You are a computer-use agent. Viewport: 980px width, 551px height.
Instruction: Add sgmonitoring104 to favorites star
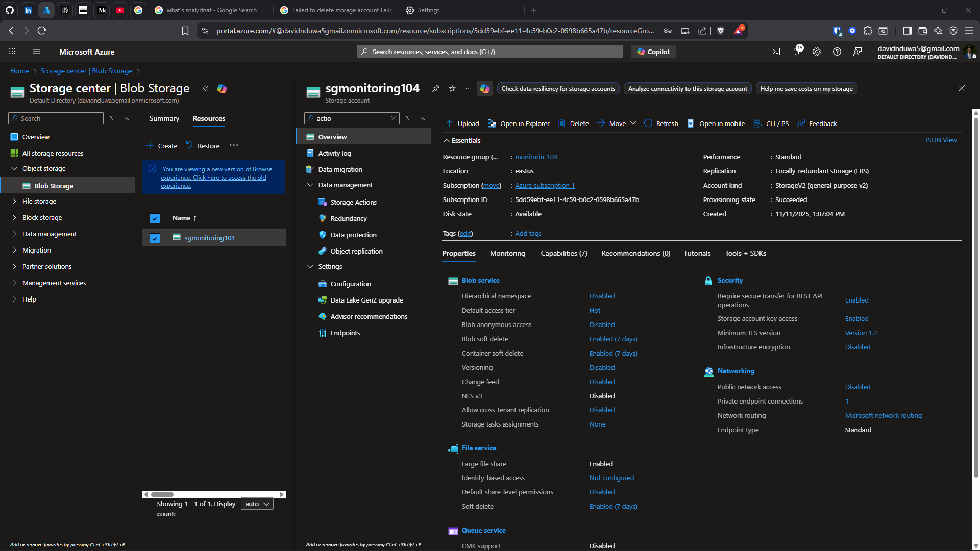(x=452, y=89)
